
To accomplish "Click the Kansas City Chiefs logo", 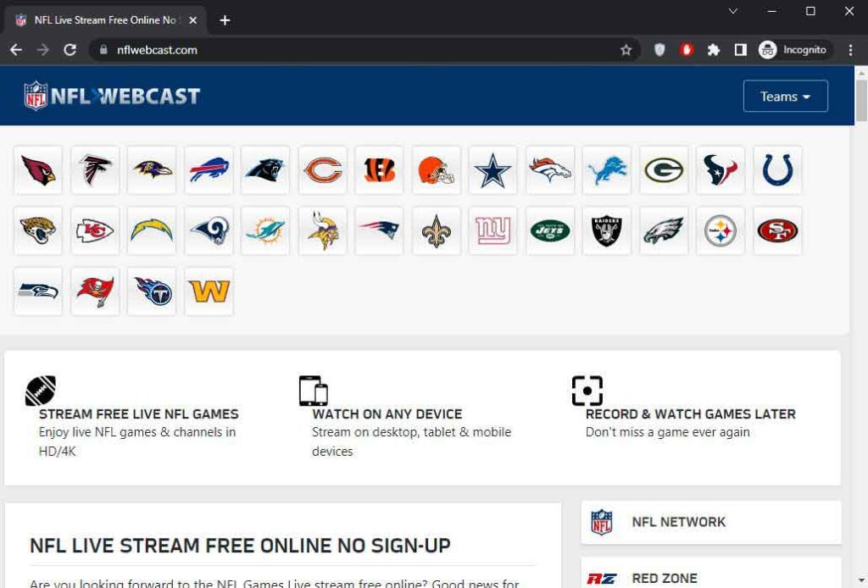I will coord(95,230).
